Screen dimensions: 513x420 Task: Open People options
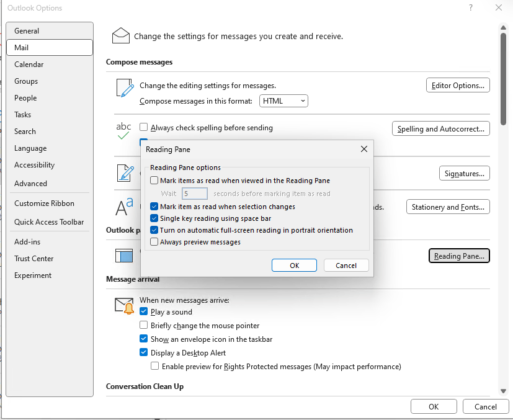click(x=50, y=98)
